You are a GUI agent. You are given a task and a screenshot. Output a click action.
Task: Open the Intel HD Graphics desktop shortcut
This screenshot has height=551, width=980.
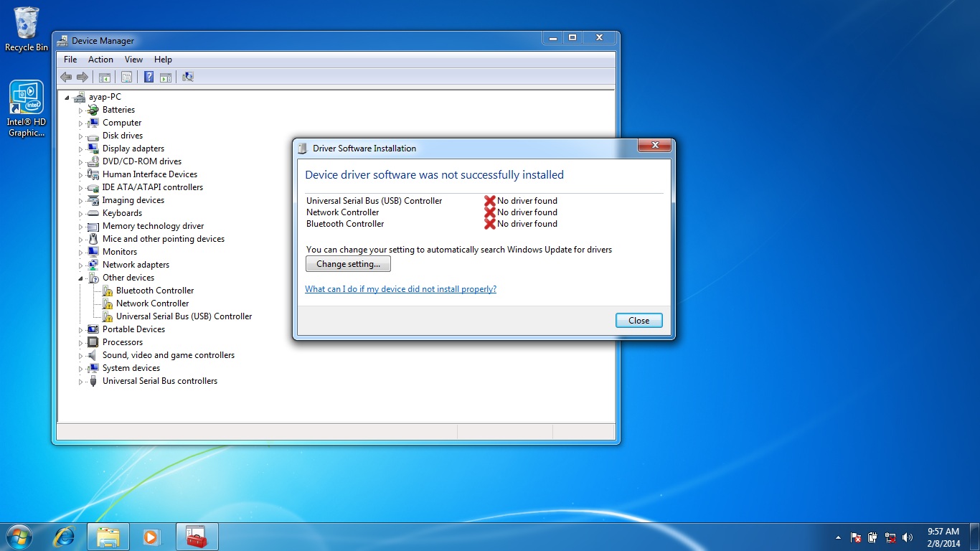point(26,97)
